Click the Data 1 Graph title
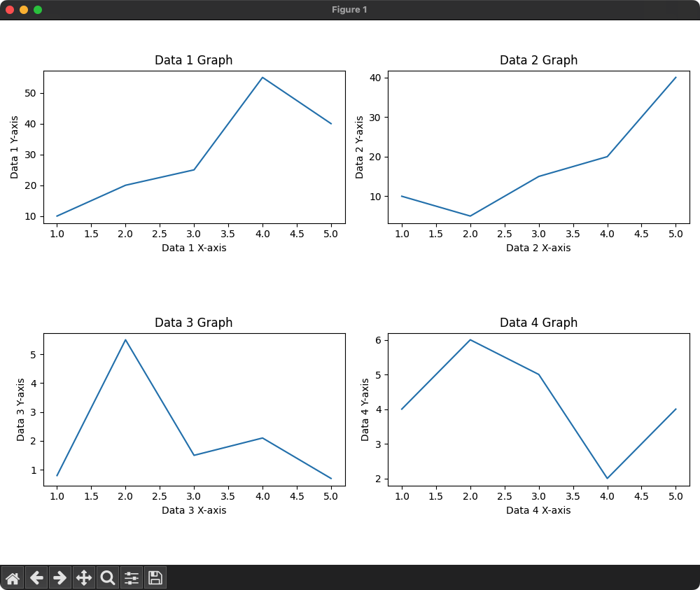Screen dimensions: 700x590 [193, 59]
